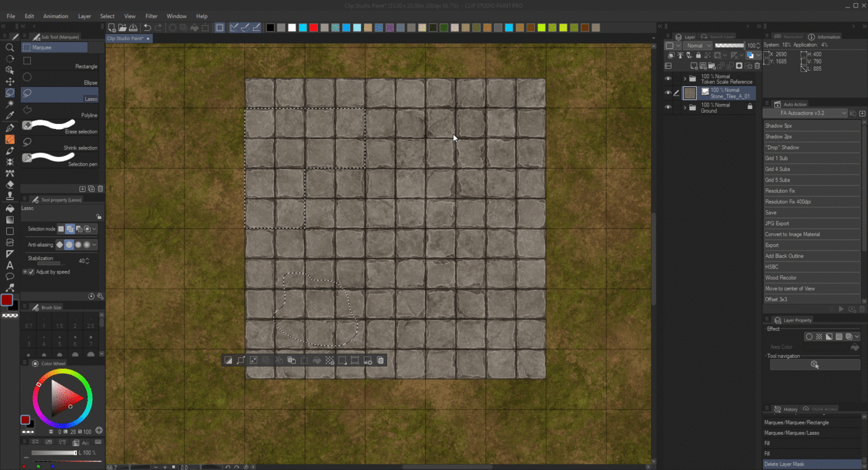Select the Polyline marquee sub tool
This screenshot has width=868, height=470.
coord(60,111)
